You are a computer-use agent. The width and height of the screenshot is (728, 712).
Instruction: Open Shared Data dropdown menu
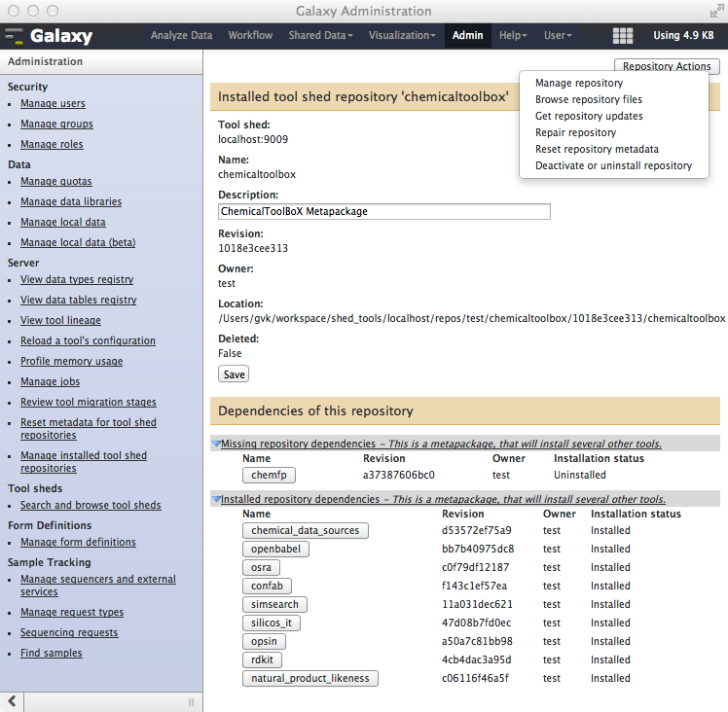pos(320,35)
